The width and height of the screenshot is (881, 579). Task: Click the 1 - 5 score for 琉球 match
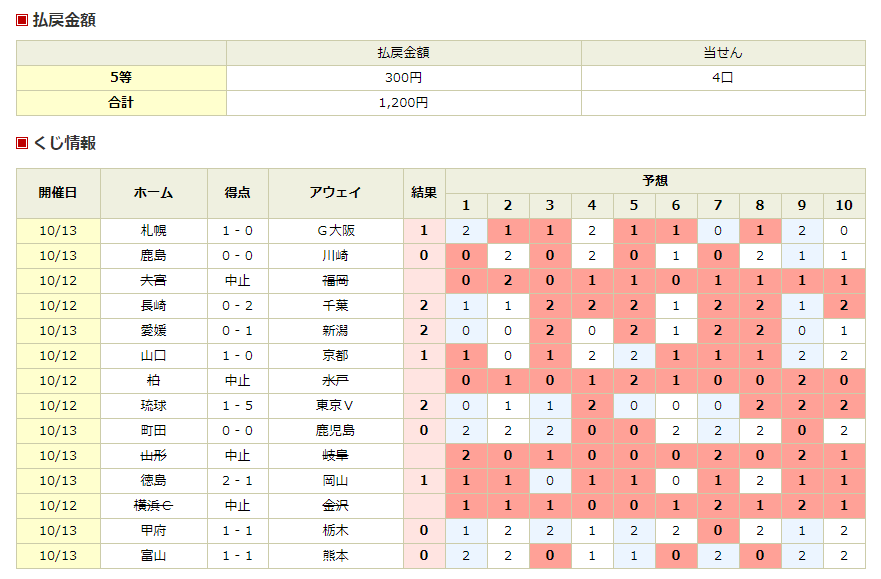pyautogui.click(x=237, y=406)
